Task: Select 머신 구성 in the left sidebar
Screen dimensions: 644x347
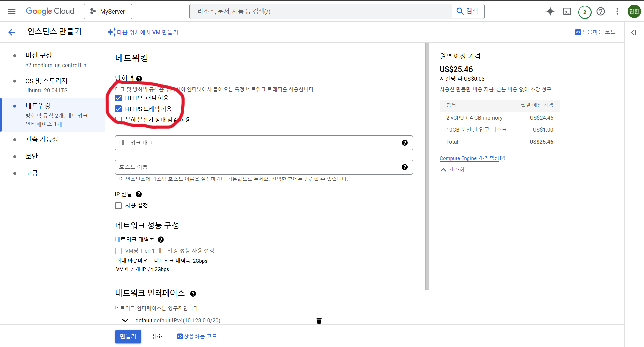Action: click(x=39, y=55)
